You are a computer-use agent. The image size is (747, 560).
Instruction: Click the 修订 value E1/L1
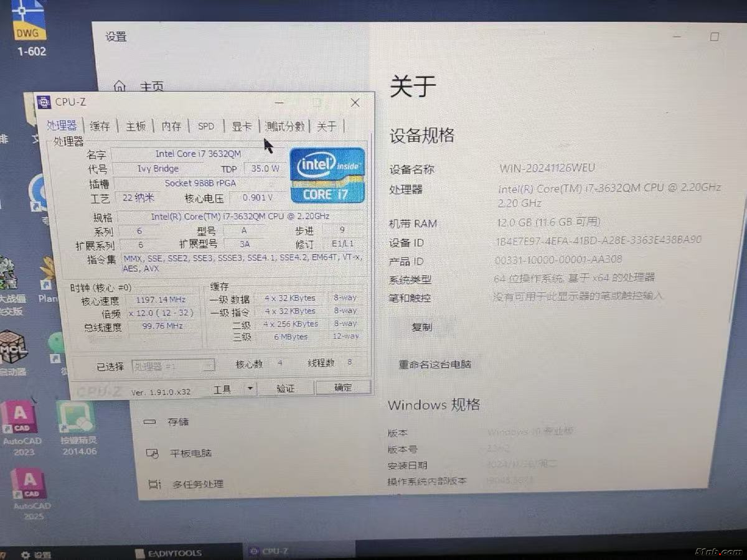point(343,245)
